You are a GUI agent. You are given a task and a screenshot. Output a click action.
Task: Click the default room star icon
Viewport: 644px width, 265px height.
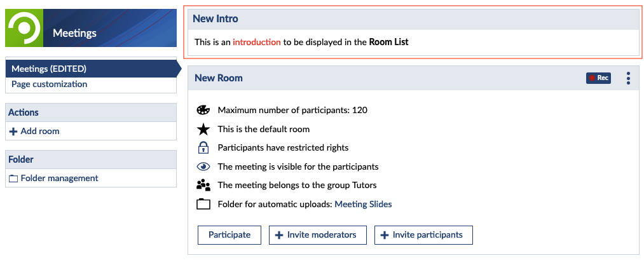tap(203, 129)
